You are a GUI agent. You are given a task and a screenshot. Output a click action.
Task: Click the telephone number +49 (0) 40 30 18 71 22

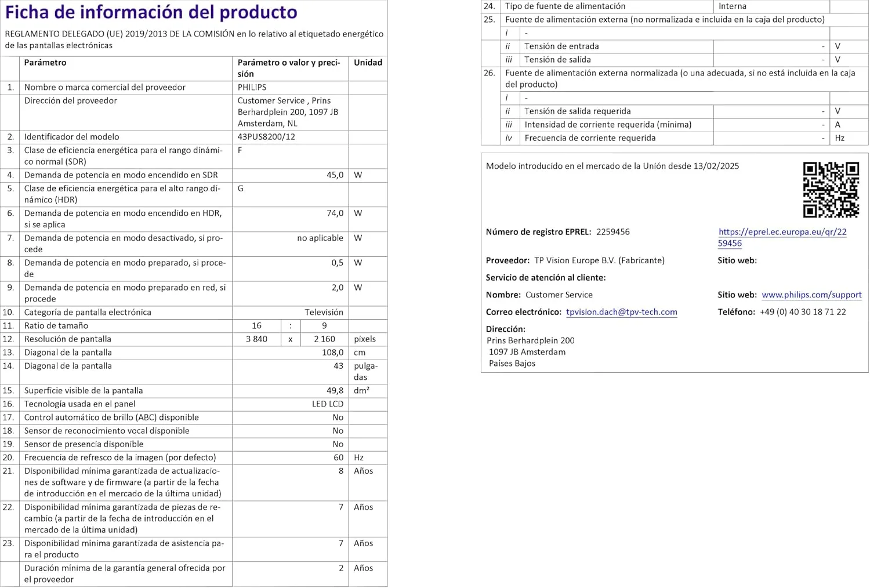click(x=803, y=311)
